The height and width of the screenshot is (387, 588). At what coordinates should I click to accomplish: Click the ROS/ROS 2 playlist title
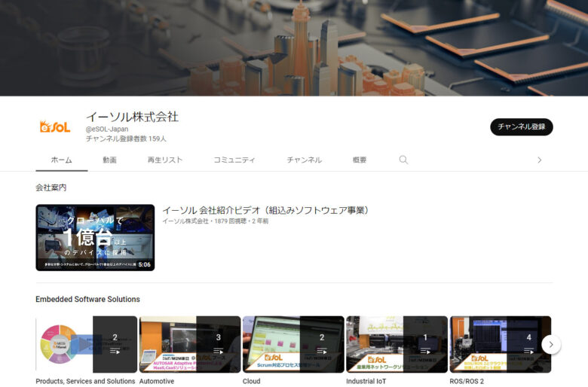pos(467,381)
